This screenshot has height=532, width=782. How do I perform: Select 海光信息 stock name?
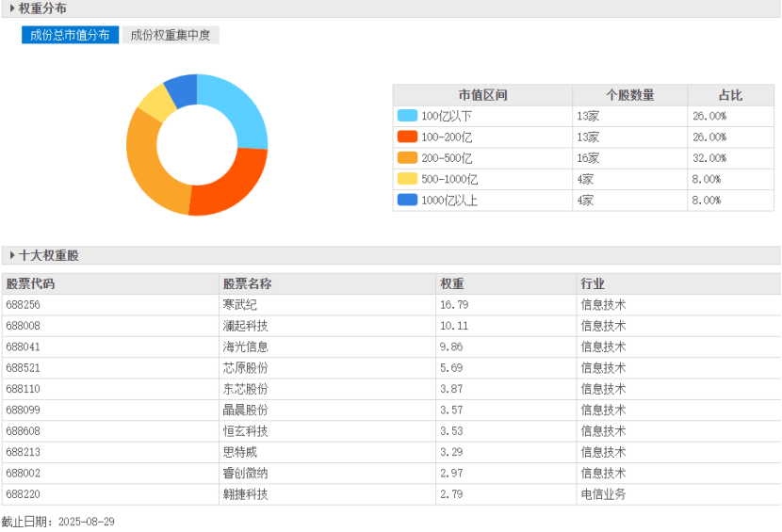click(x=245, y=347)
